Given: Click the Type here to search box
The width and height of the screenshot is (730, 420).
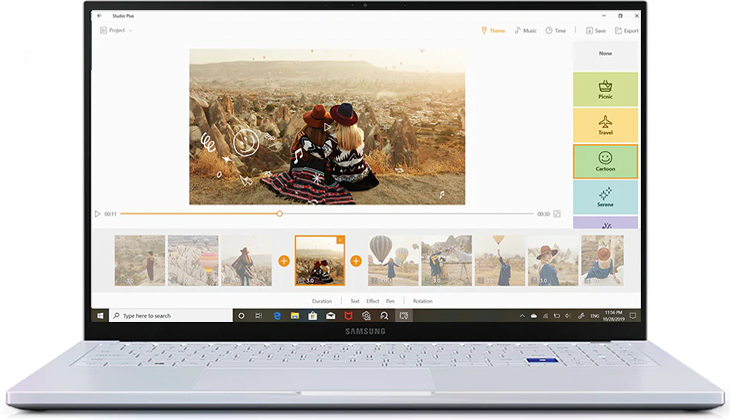Looking at the screenshot, I should click(x=171, y=316).
